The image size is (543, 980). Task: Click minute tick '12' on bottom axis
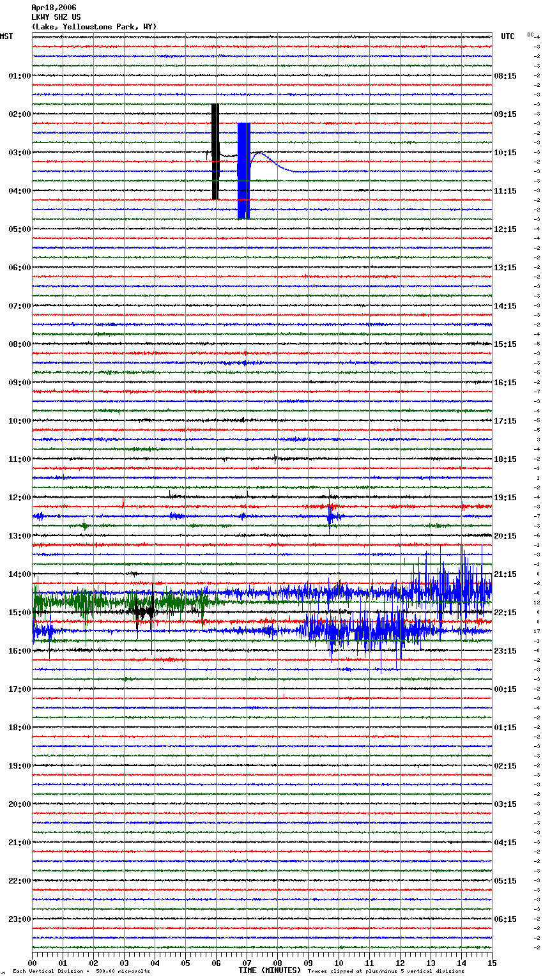pyautogui.click(x=400, y=962)
